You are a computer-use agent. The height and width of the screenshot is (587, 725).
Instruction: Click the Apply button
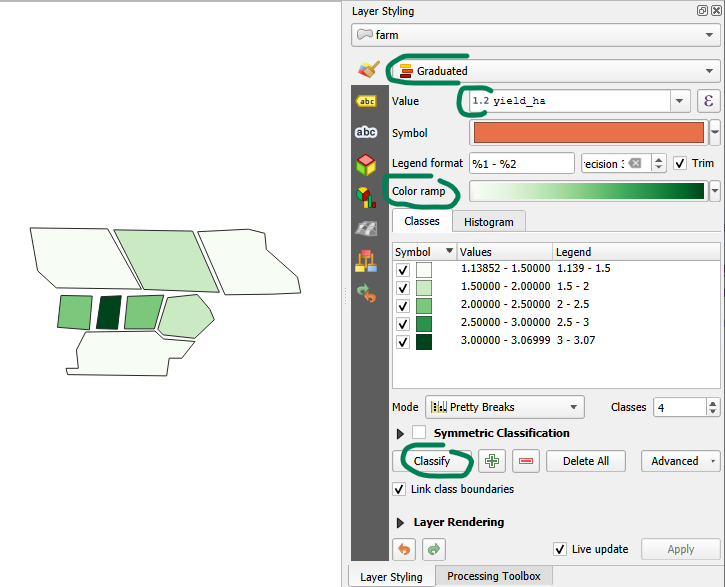pos(681,549)
